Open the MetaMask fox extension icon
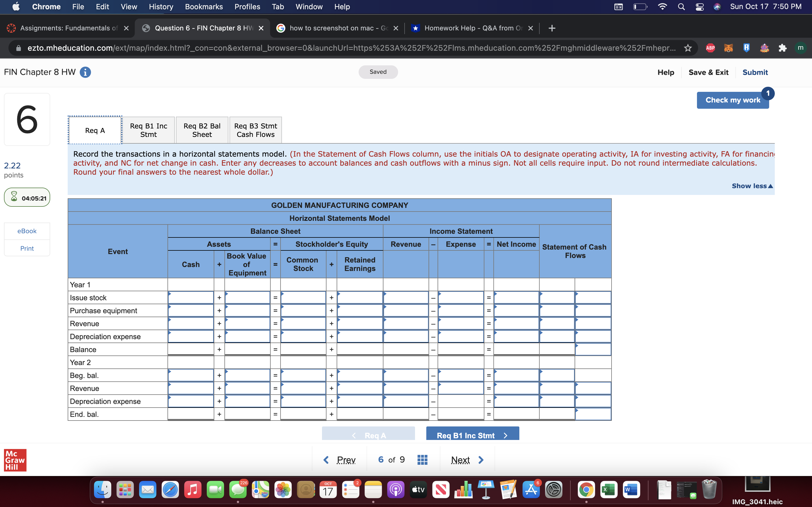This screenshot has width=812, height=507. pyautogui.click(x=729, y=48)
